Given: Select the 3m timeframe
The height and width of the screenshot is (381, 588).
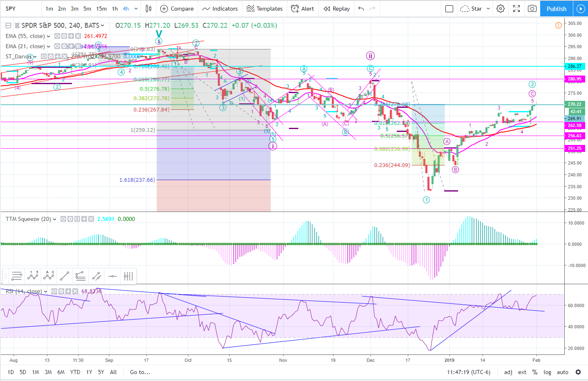Looking at the screenshot, I should [x=74, y=9].
